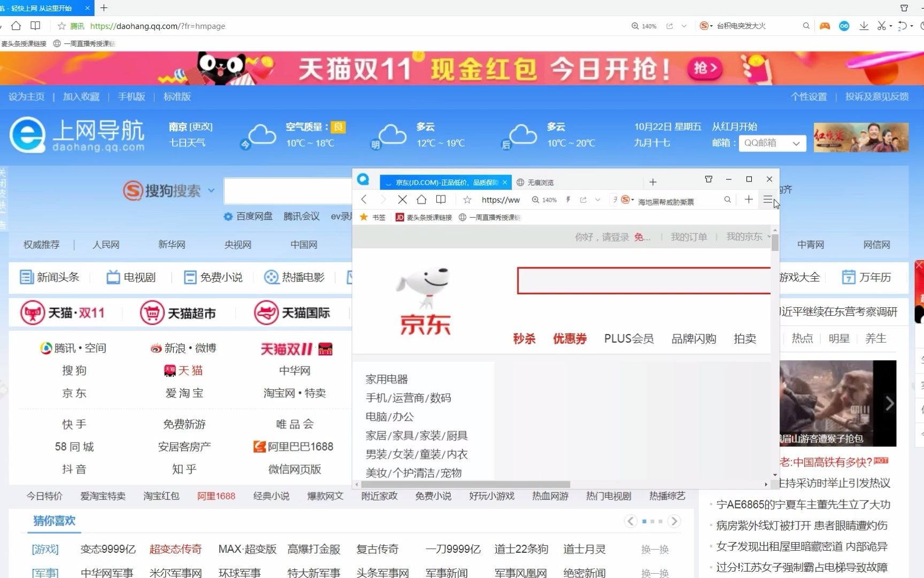Image resolution: width=924 pixels, height=578 pixels.
Task: Click the undo closed tab arrow icon
Action: coord(903,26)
